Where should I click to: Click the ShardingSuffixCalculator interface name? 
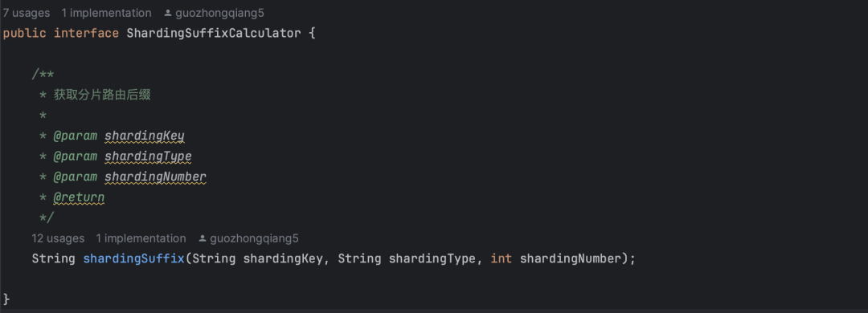click(214, 33)
